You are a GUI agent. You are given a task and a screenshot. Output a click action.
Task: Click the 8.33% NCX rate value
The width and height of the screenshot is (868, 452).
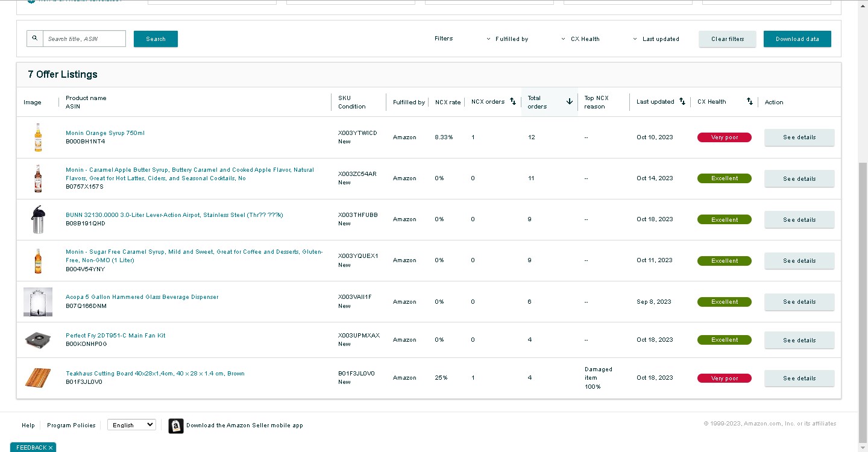444,137
